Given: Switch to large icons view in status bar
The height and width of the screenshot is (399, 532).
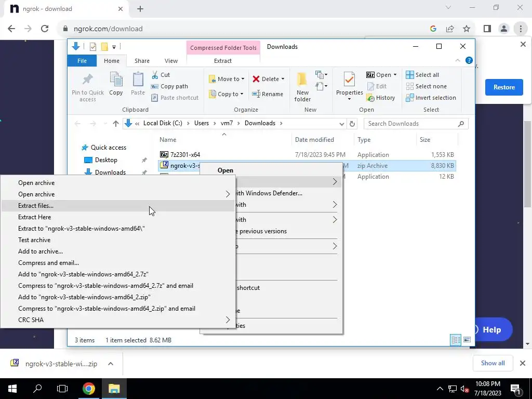Looking at the screenshot, I should tap(467, 340).
